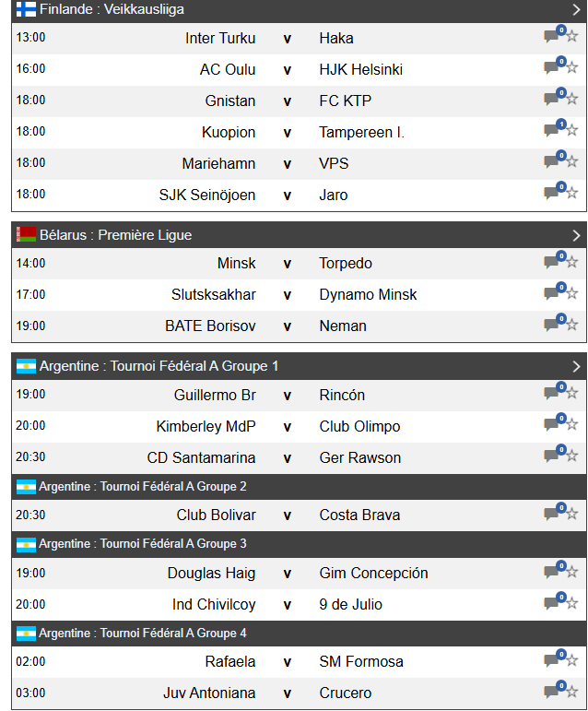The height and width of the screenshot is (711, 588).
Task: Open comments for Inter Turku v Haka
Action: pos(552,39)
